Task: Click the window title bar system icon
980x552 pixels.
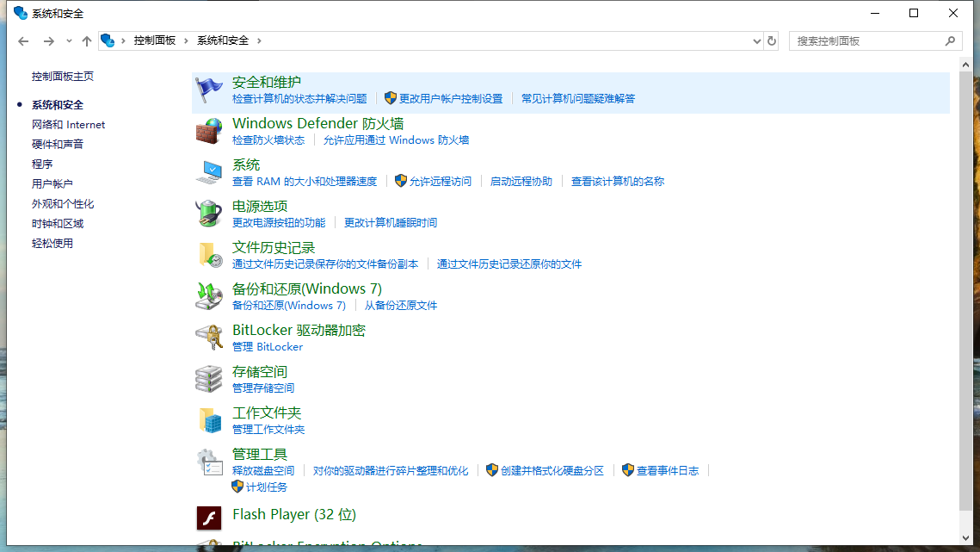Action: click(20, 13)
